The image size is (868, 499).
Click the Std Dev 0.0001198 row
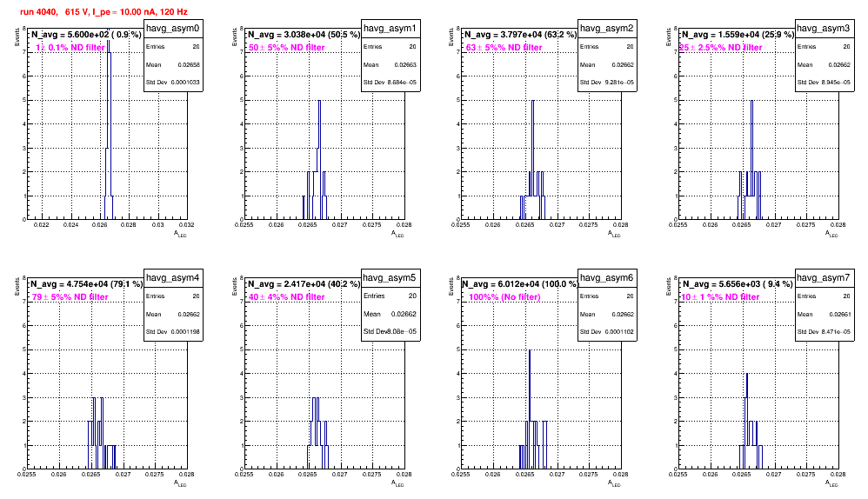pyautogui.click(x=173, y=332)
